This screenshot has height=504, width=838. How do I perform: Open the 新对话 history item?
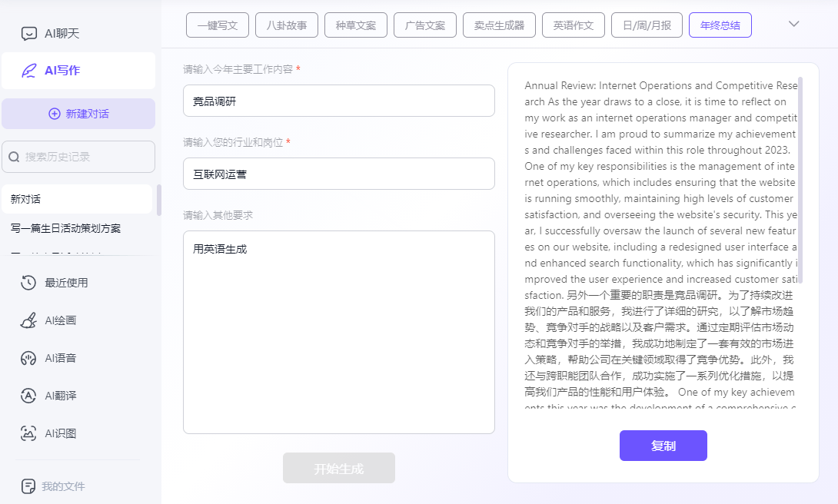(77, 199)
